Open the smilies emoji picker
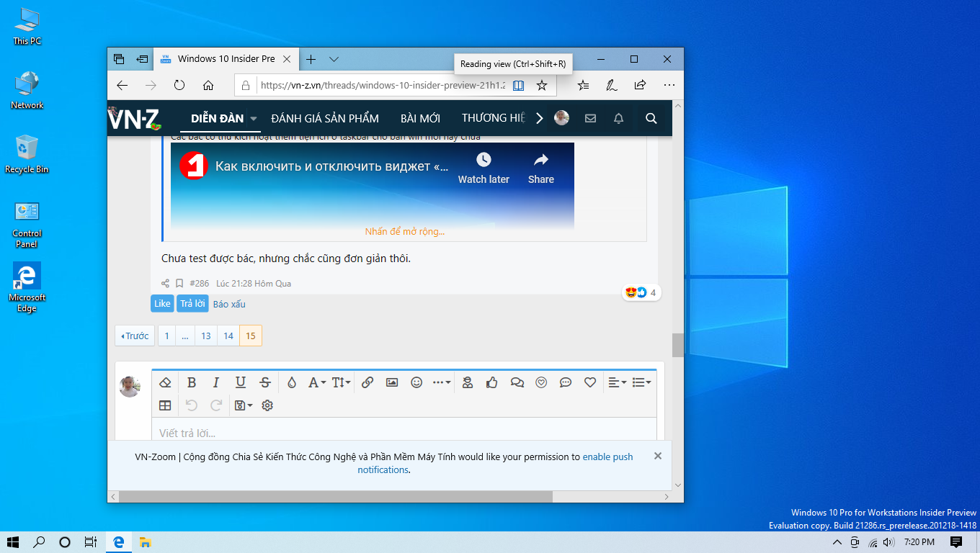980x553 pixels. pos(416,382)
